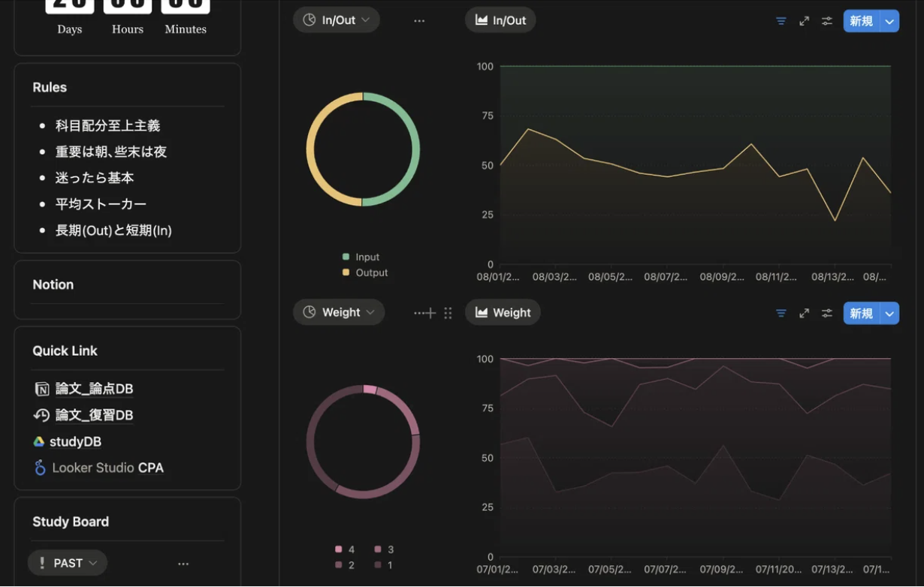924x587 pixels.
Task: Open the Weight donut view dropdown
Action: click(339, 312)
